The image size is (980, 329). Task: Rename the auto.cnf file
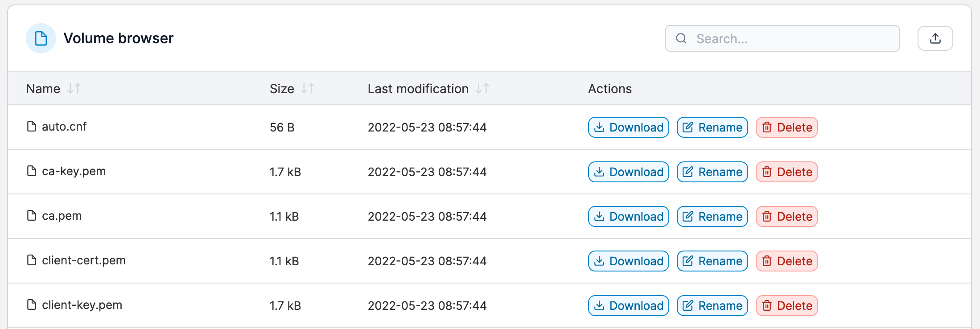pyautogui.click(x=712, y=127)
